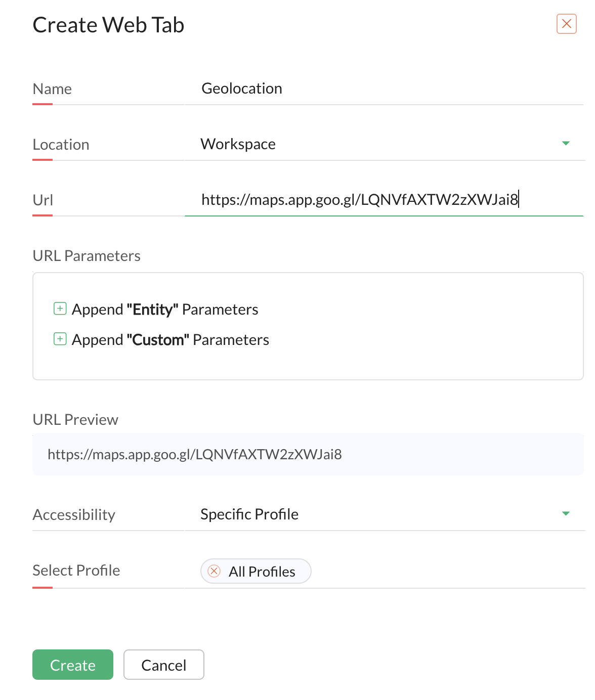Focus the Name field containing Geolocation
This screenshot has height=700, width=595.
coord(385,89)
